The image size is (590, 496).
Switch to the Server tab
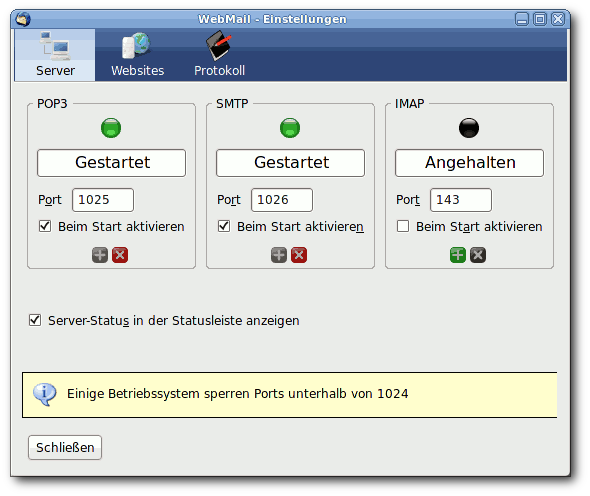[x=55, y=55]
